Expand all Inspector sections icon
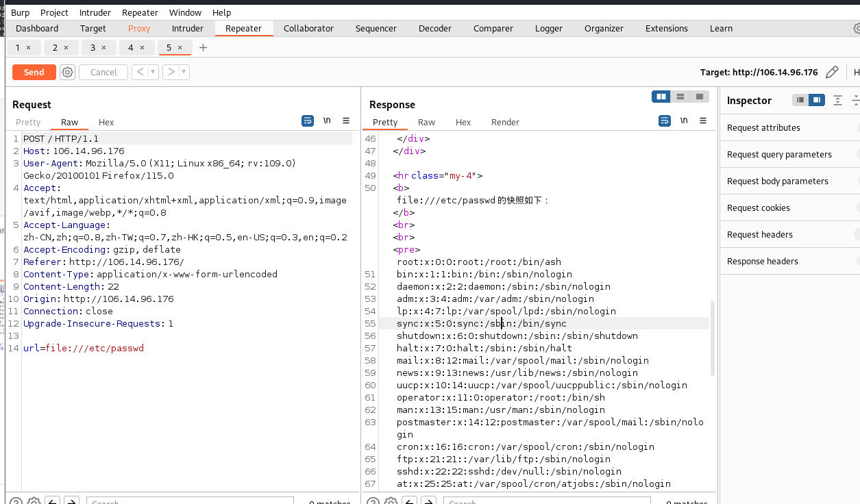860x504 pixels. [837, 100]
